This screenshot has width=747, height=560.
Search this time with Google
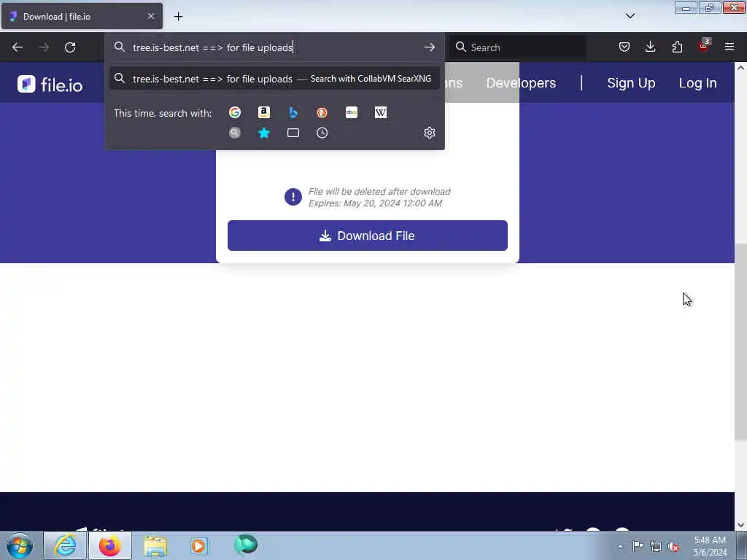tap(234, 112)
